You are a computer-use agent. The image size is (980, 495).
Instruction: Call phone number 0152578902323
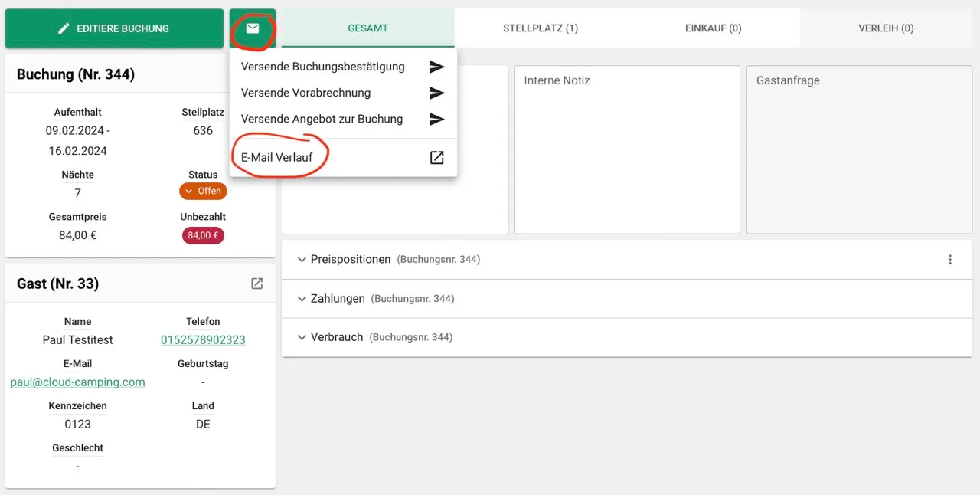click(203, 339)
